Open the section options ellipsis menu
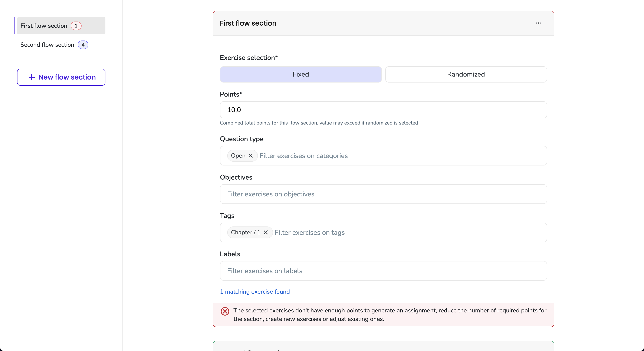The width and height of the screenshot is (644, 351). click(538, 23)
